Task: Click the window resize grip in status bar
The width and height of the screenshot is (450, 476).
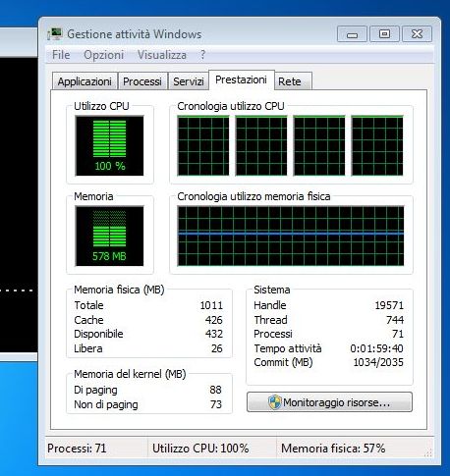Action: (428, 453)
